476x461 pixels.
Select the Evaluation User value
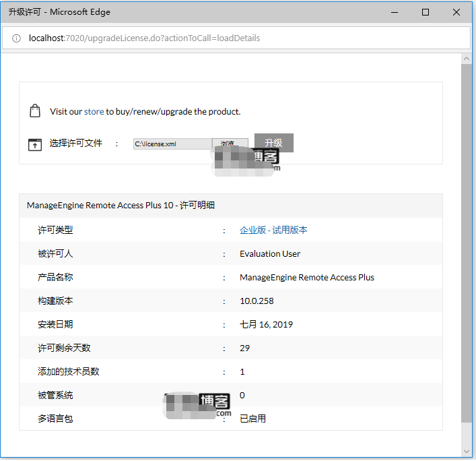[x=269, y=253]
